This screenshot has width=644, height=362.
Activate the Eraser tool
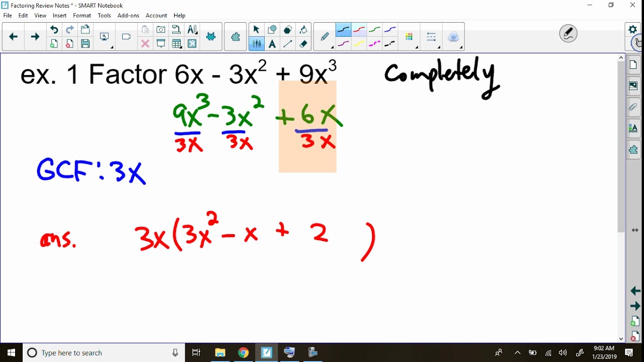[303, 44]
